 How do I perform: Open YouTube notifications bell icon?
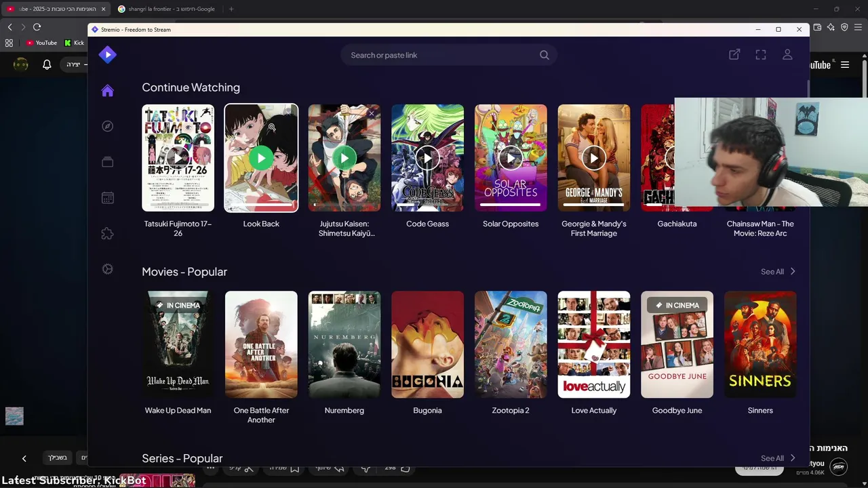point(47,64)
